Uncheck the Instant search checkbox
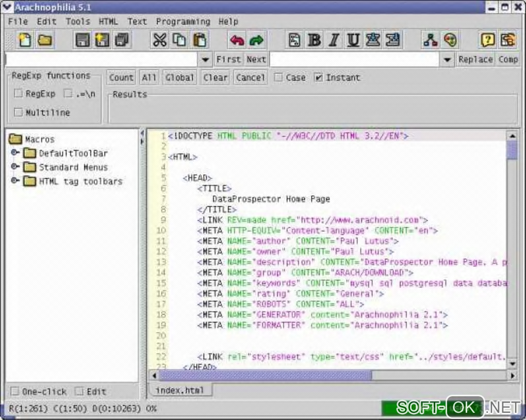This screenshot has width=526, height=420. [x=318, y=77]
